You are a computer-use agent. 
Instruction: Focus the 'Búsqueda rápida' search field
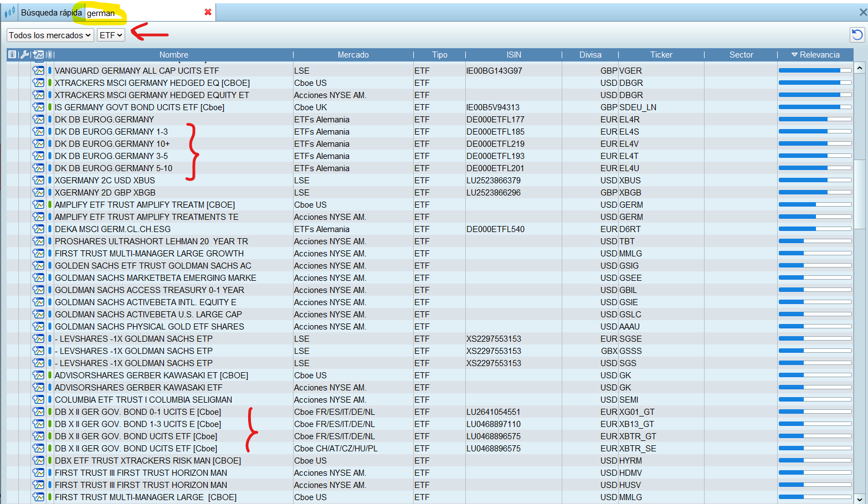[x=144, y=13]
